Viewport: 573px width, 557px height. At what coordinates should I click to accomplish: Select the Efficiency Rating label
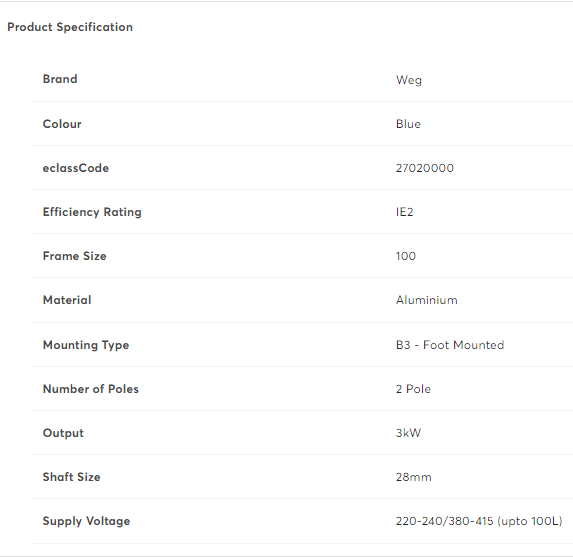92,212
